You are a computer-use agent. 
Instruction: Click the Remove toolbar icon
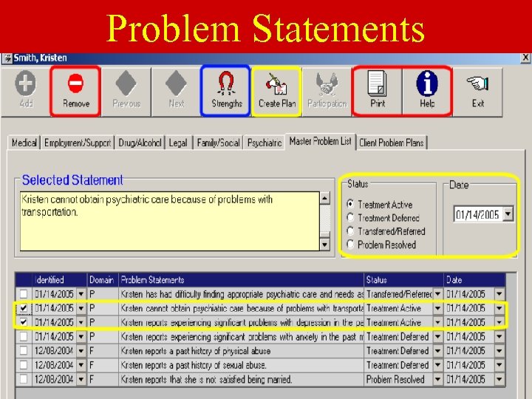click(x=75, y=83)
